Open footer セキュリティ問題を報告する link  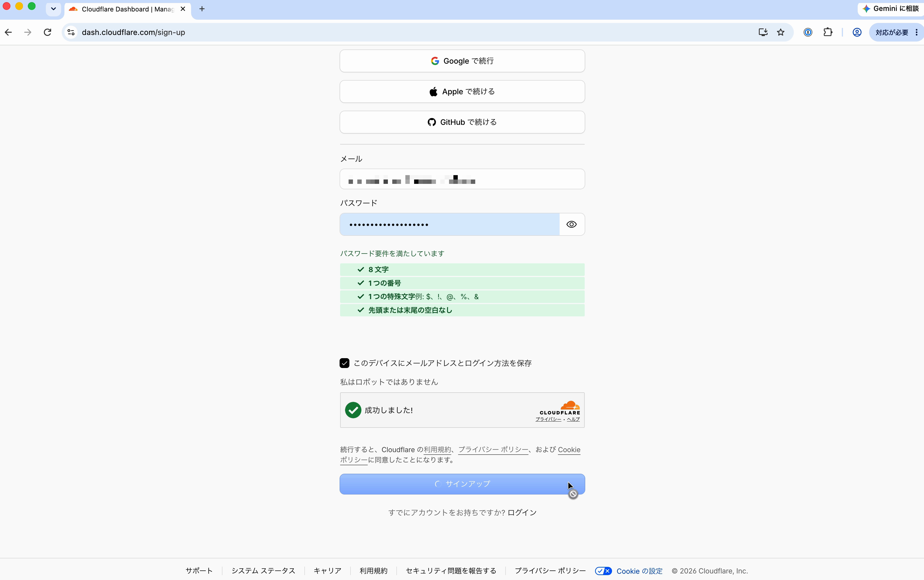(x=451, y=571)
